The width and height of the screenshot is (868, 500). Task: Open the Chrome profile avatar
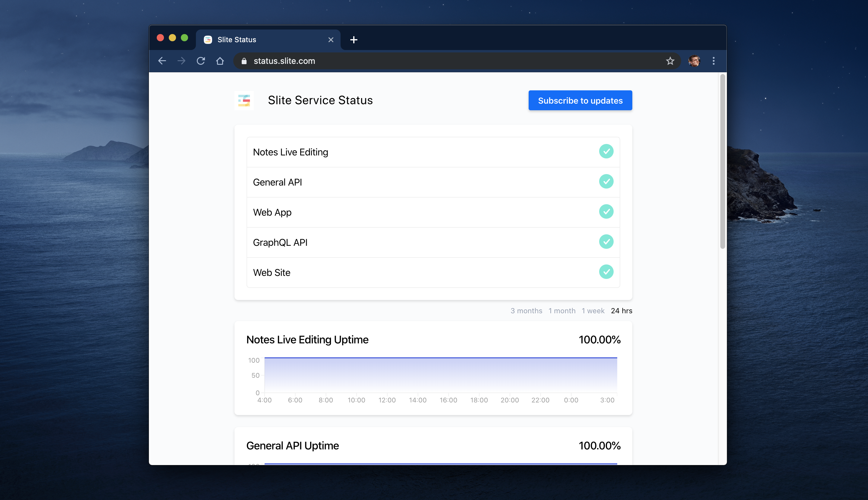[x=694, y=61]
